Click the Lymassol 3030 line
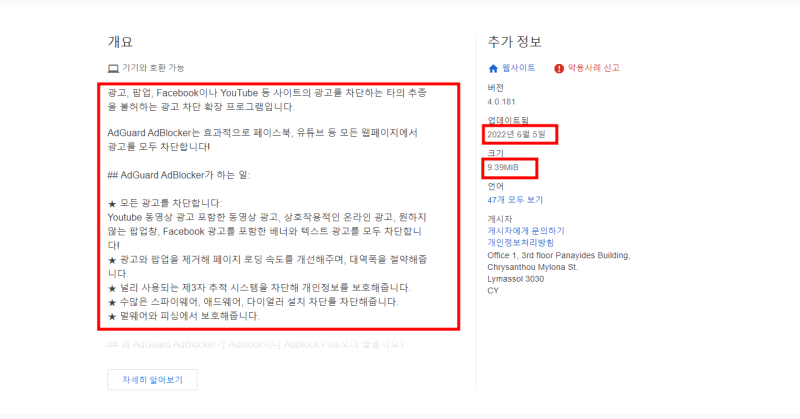This screenshot has height=419, width=800. (515, 279)
